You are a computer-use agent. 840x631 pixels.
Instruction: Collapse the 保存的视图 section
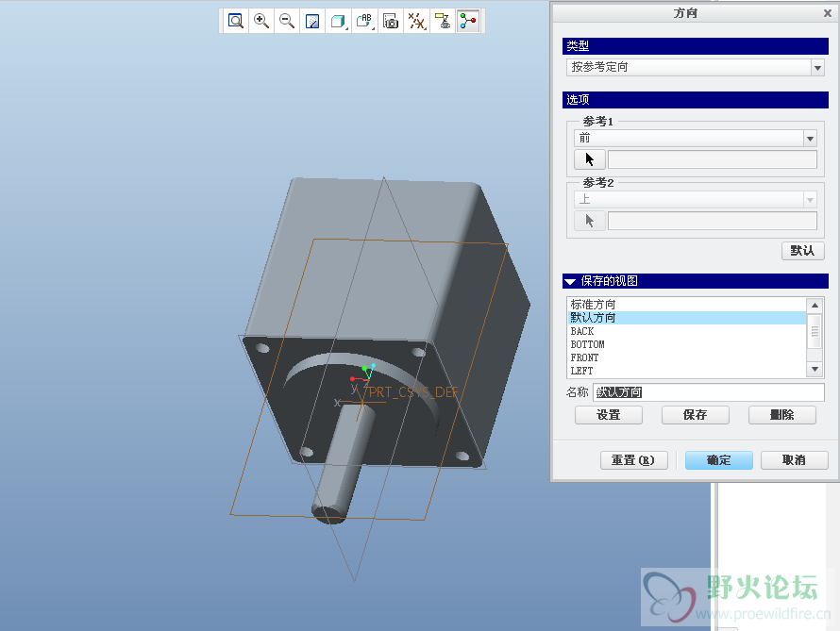coord(570,281)
